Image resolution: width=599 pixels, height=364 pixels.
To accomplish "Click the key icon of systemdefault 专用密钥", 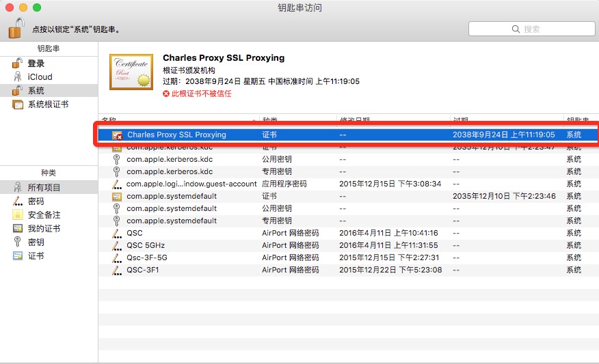I will pyautogui.click(x=116, y=221).
